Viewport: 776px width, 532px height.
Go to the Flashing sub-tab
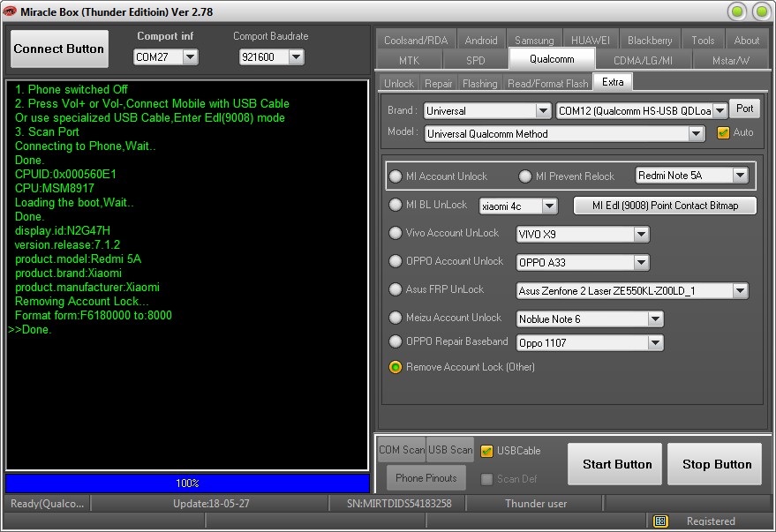coord(480,84)
